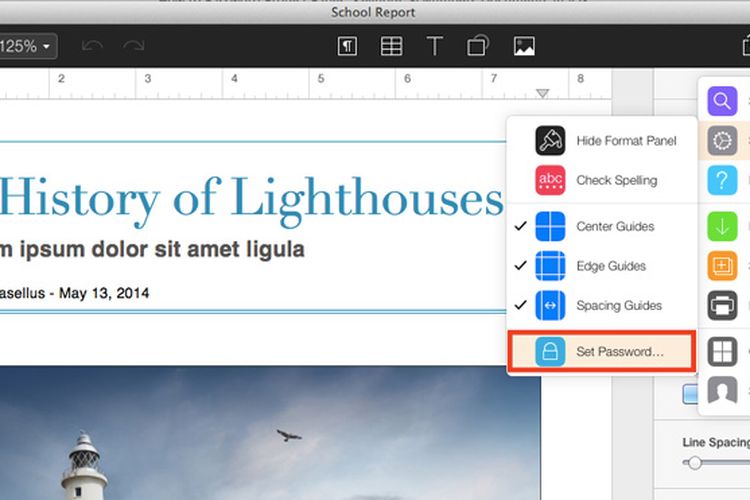Click the purple magnifying glass Find icon

722,101
